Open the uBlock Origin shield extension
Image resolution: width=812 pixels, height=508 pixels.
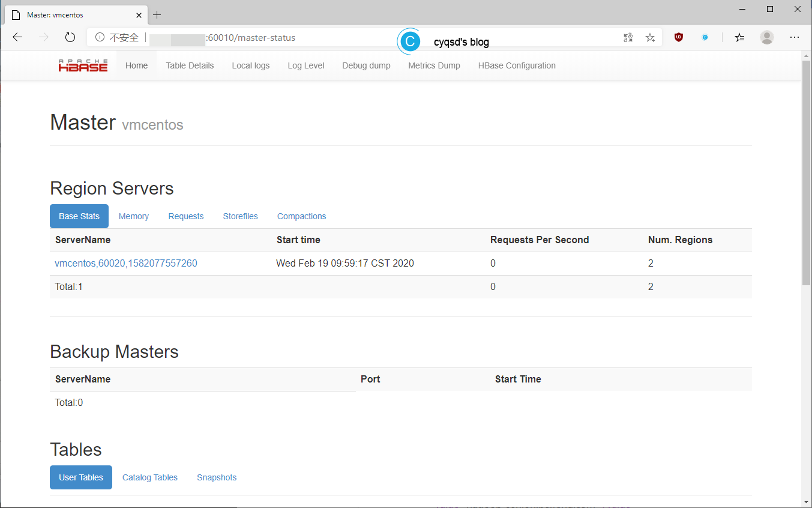[x=679, y=37]
